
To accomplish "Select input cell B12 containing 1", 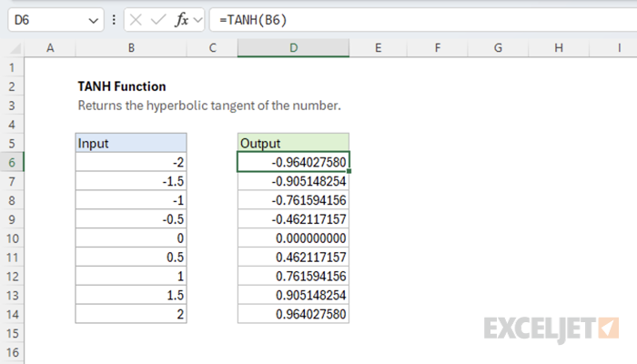I will [131, 277].
